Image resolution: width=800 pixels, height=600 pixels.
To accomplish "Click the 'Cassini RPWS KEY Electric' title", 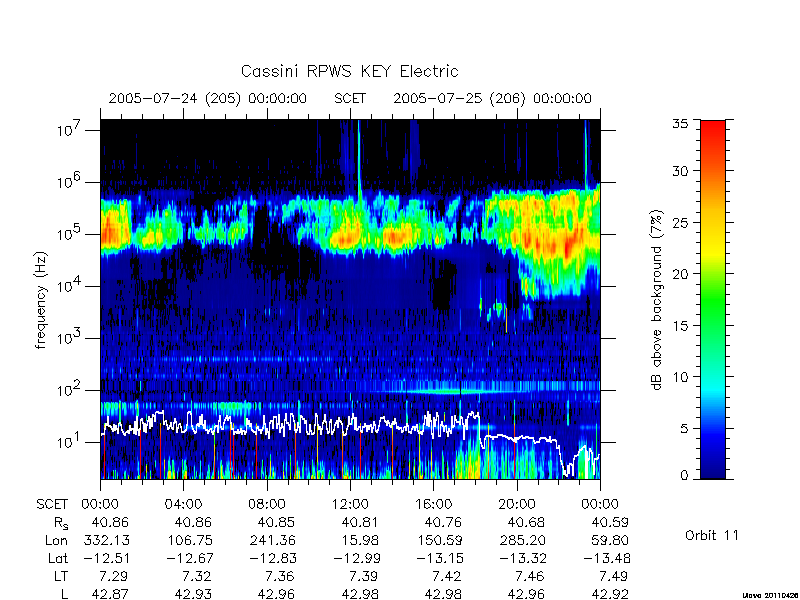I will 349,71.
